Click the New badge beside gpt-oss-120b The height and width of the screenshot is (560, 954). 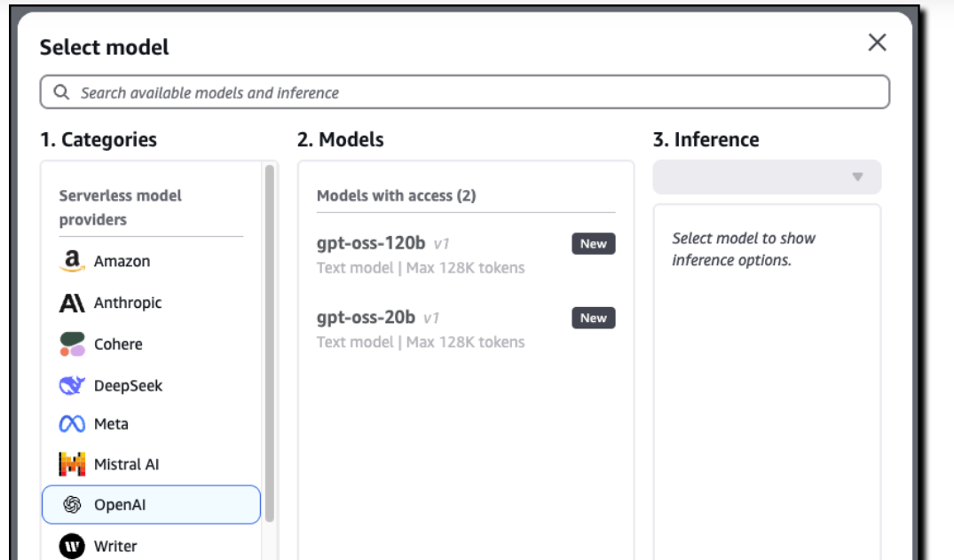[593, 244]
